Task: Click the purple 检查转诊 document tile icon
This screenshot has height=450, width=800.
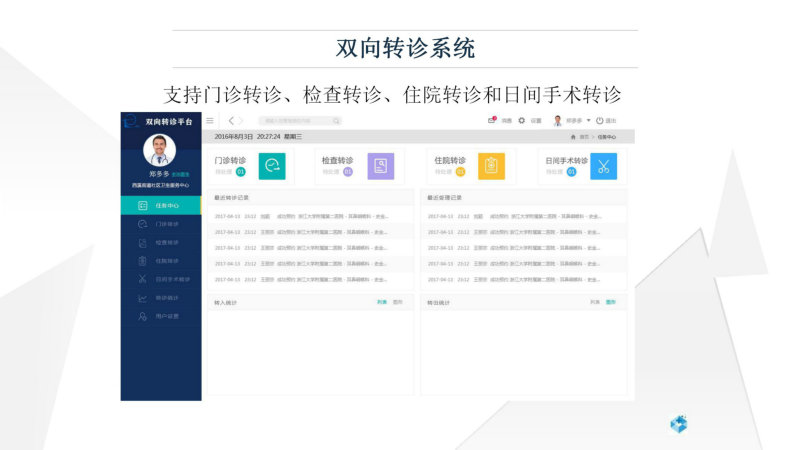Action: pyautogui.click(x=381, y=166)
